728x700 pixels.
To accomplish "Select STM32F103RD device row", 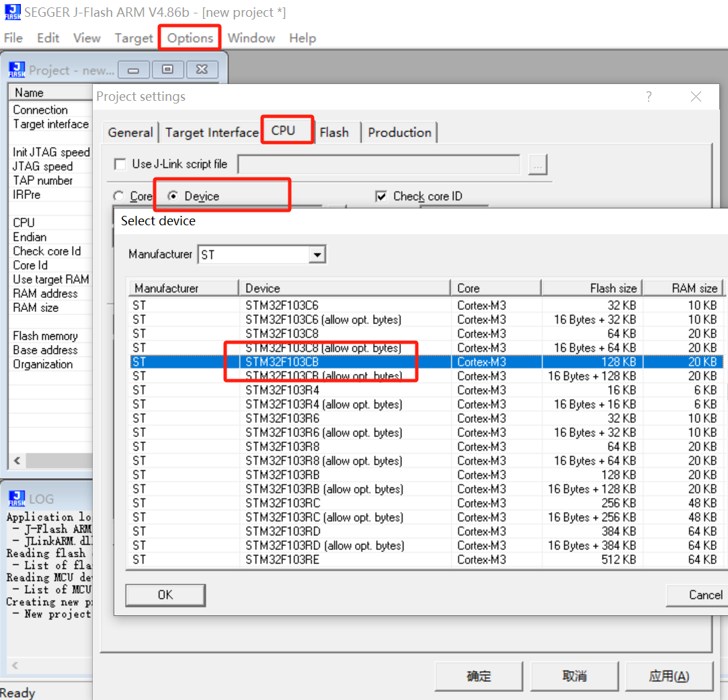I will pyautogui.click(x=426, y=531).
